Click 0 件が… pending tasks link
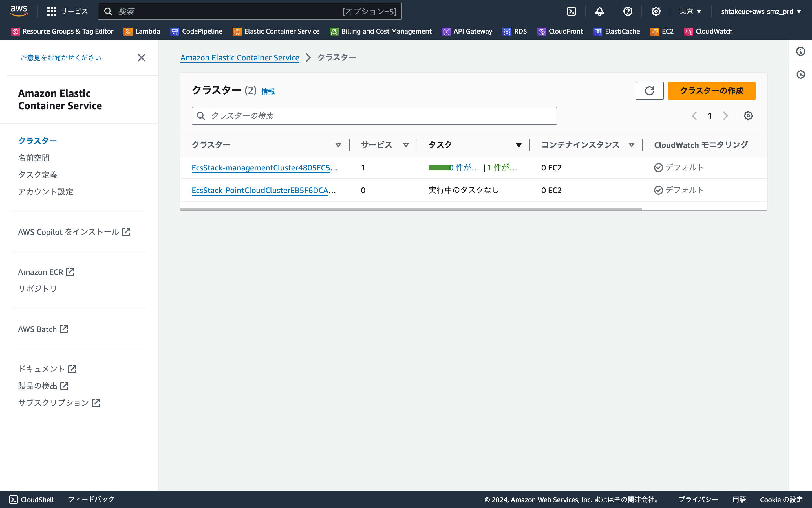Viewport: 812px width, 508px height. click(x=464, y=168)
